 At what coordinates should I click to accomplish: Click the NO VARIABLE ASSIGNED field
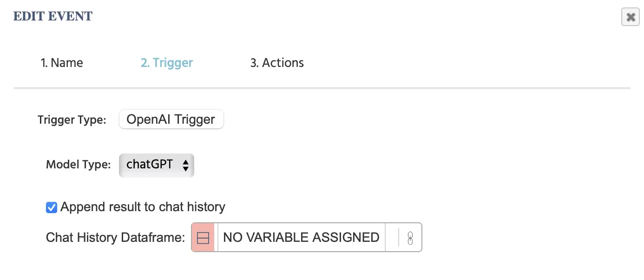[301, 238]
